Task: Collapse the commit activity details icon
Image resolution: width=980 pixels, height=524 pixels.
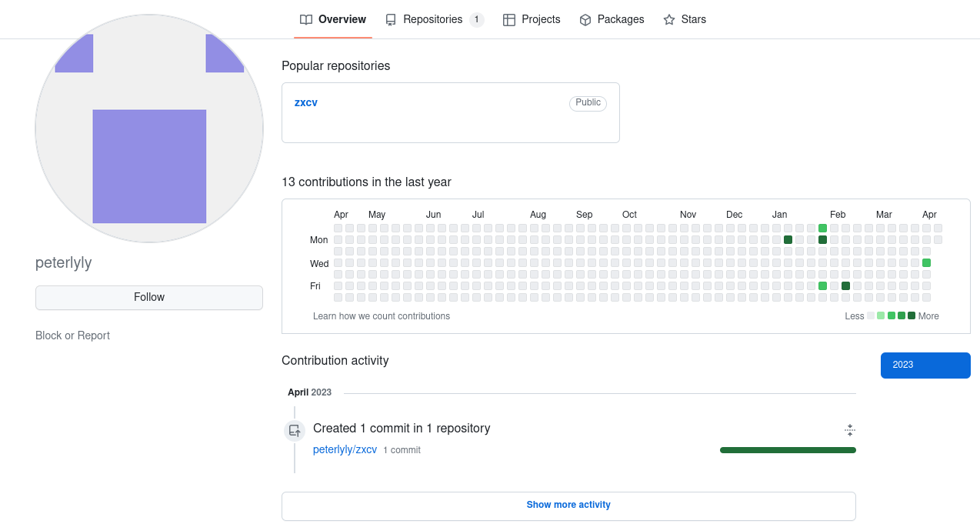Action: coord(850,430)
